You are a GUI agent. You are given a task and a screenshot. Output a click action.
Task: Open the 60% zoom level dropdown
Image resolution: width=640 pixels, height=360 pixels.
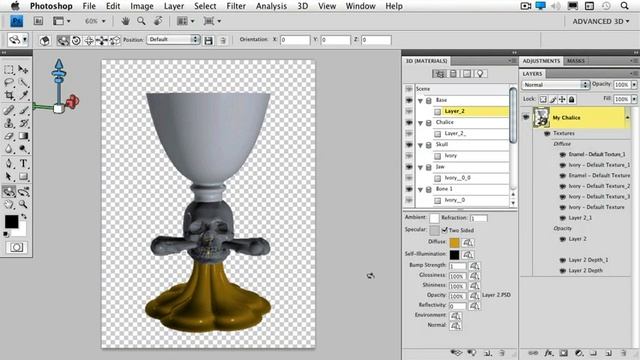click(95, 21)
